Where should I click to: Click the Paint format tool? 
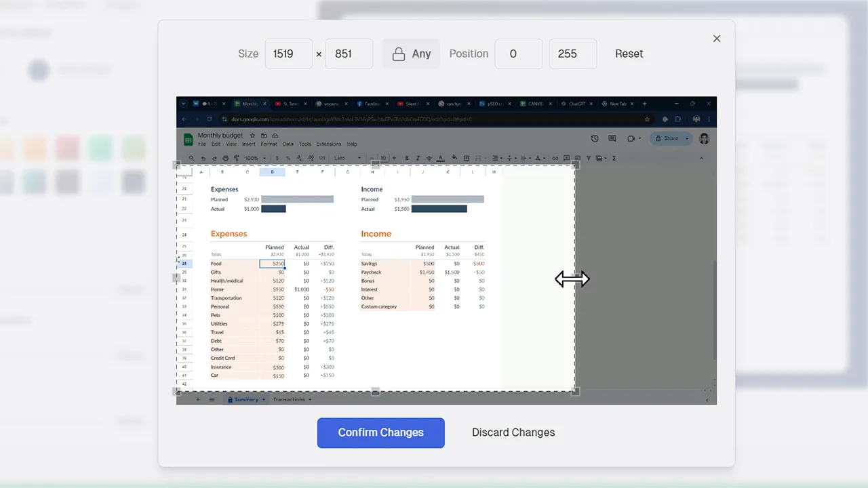point(236,158)
